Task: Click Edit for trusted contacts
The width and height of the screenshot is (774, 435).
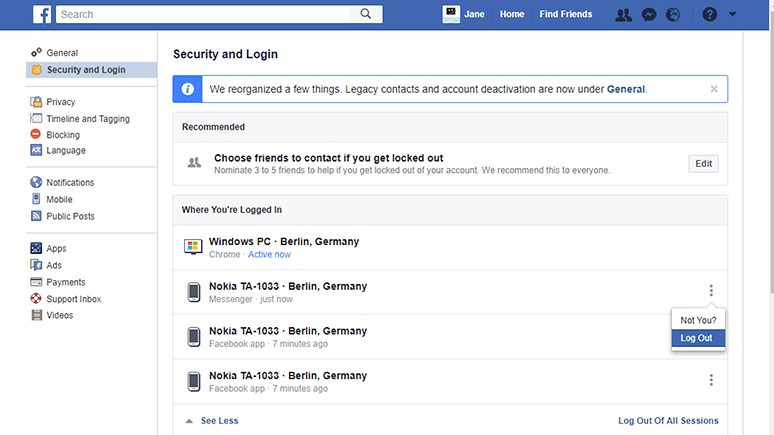Action: (704, 164)
